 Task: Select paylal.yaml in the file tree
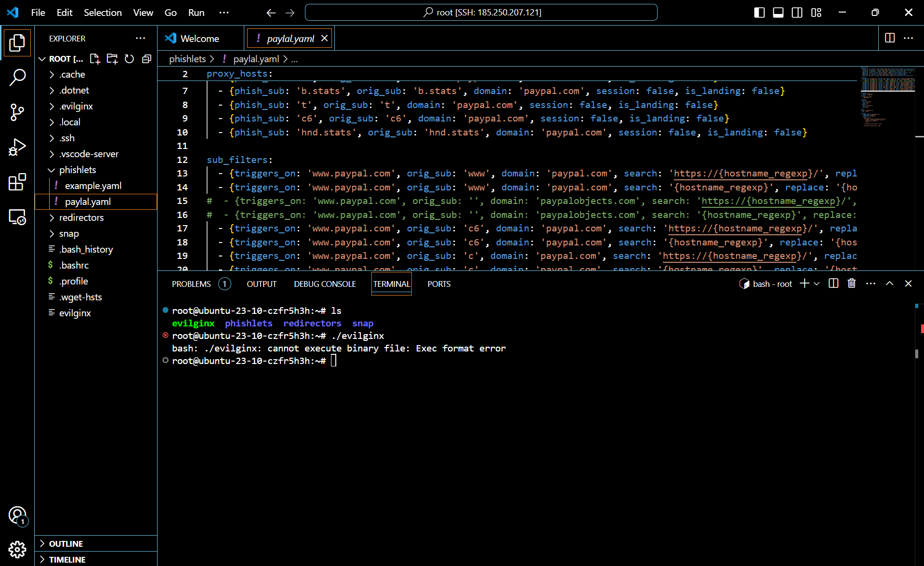click(96, 202)
